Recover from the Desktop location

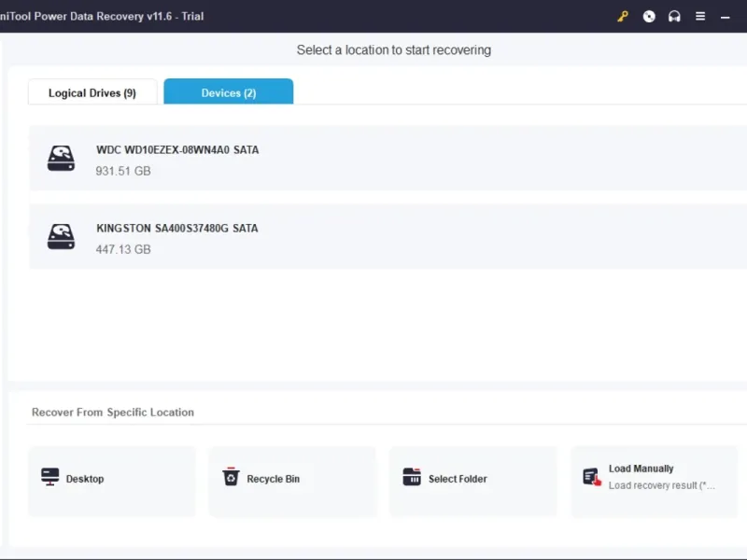pos(112,482)
